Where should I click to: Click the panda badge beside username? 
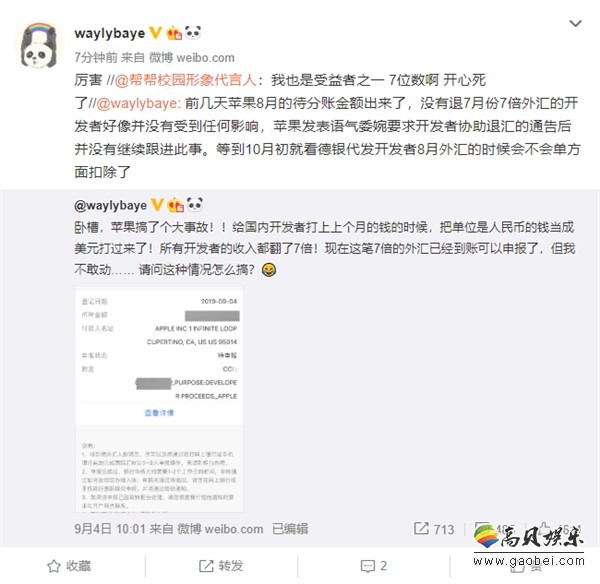[x=193, y=33]
